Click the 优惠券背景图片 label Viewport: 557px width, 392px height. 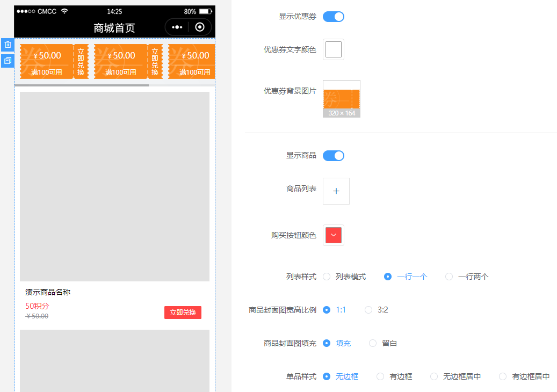coord(290,91)
